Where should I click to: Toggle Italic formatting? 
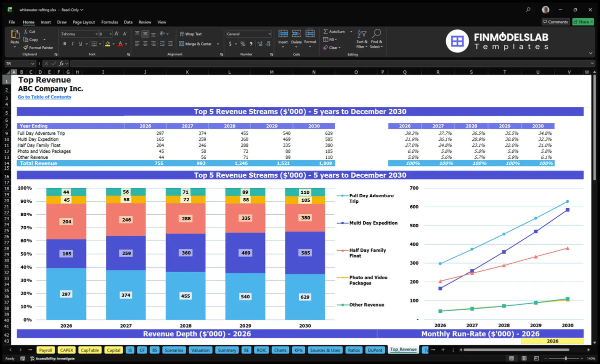point(72,44)
